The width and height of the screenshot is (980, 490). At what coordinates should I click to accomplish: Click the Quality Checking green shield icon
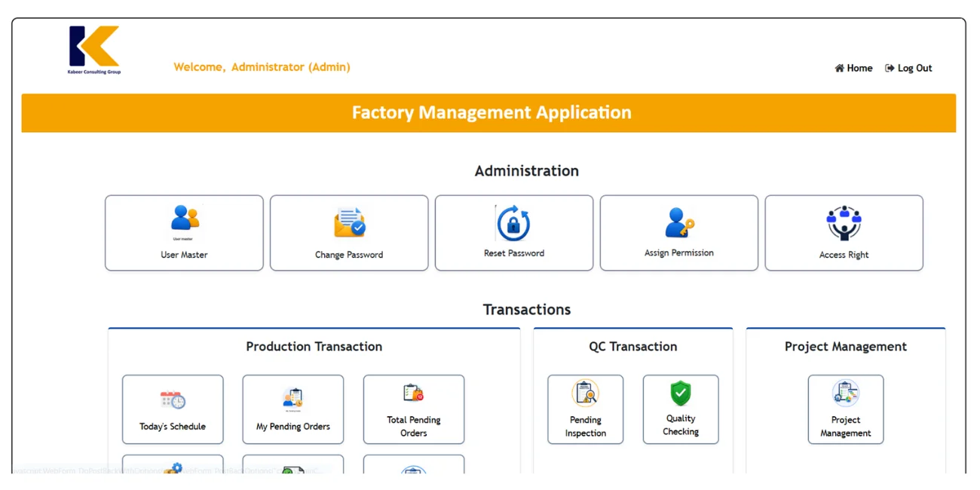point(681,393)
